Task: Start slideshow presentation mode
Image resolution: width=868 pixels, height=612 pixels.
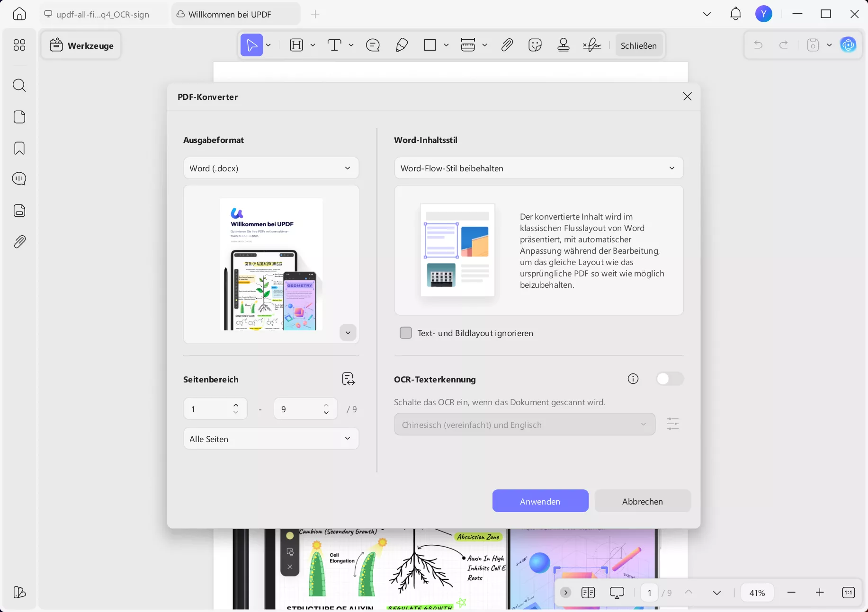Action: click(617, 593)
